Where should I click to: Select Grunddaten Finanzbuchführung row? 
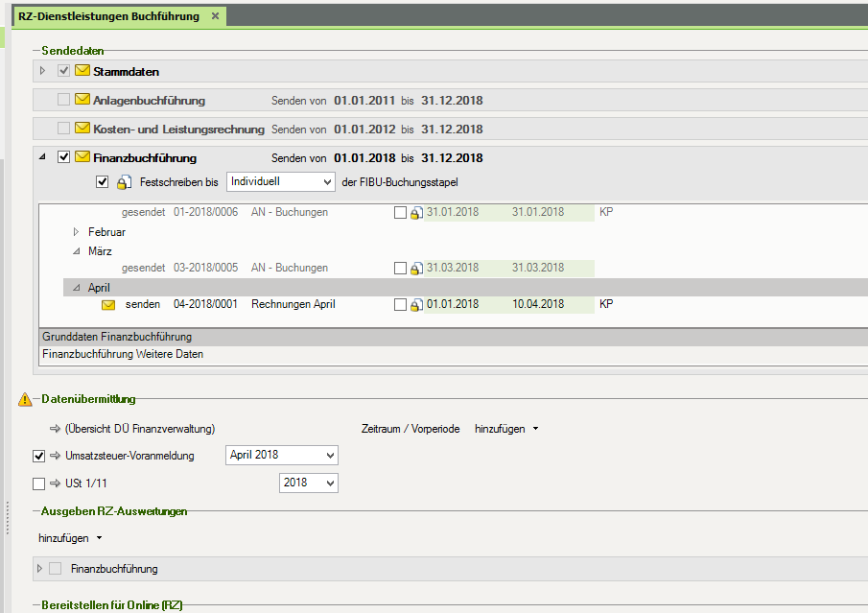point(117,337)
